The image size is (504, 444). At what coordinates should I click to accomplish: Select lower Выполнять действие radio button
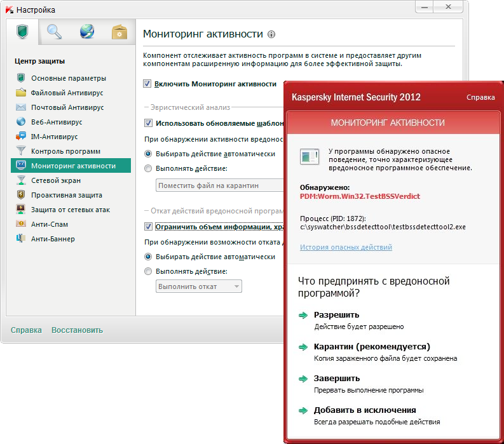click(148, 271)
